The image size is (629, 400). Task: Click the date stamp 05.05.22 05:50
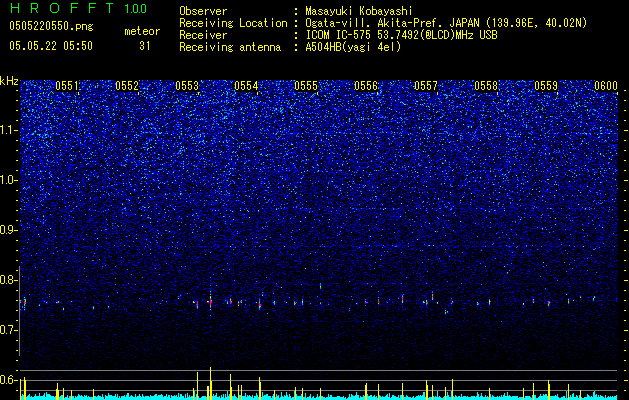coord(51,46)
